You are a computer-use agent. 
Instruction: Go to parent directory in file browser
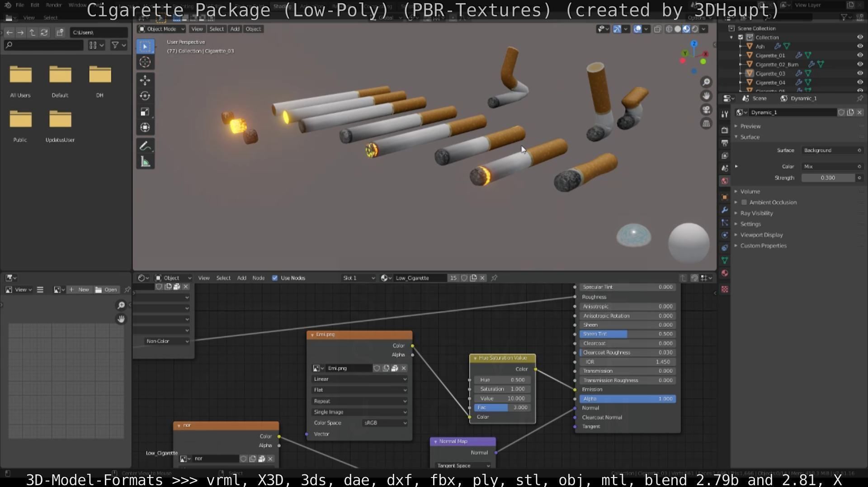click(x=32, y=33)
